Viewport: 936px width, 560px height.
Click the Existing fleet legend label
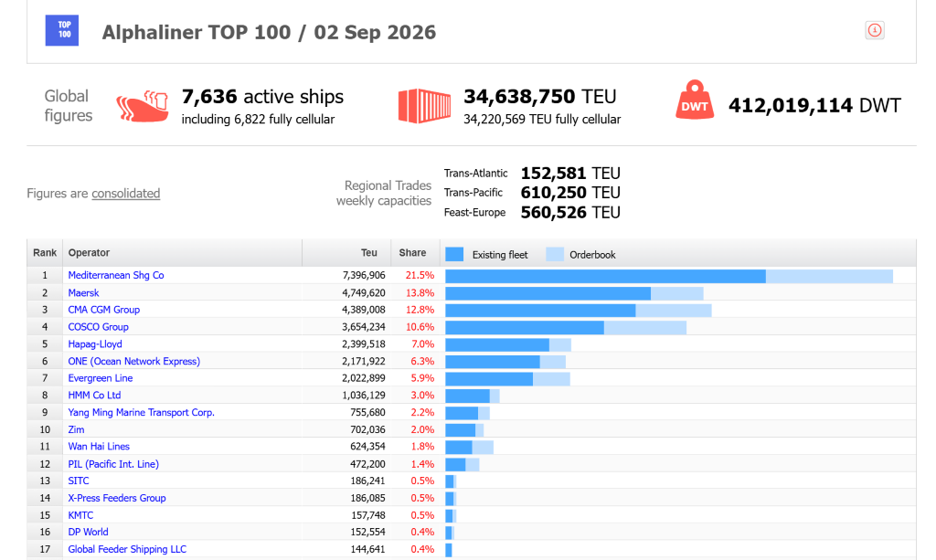pyautogui.click(x=500, y=255)
